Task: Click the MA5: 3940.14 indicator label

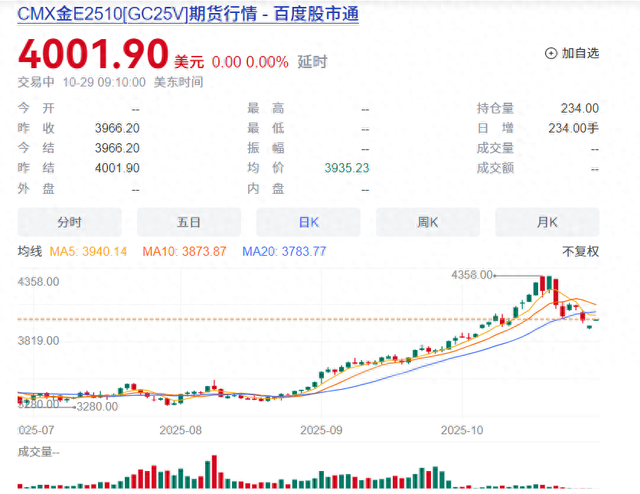Action: point(88,251)
